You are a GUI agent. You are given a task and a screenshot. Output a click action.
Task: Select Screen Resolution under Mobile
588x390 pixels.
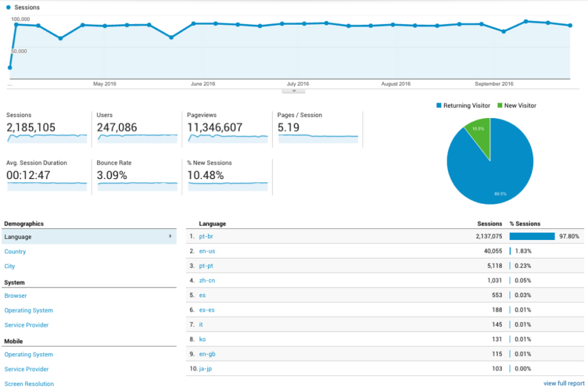[29, 384]
